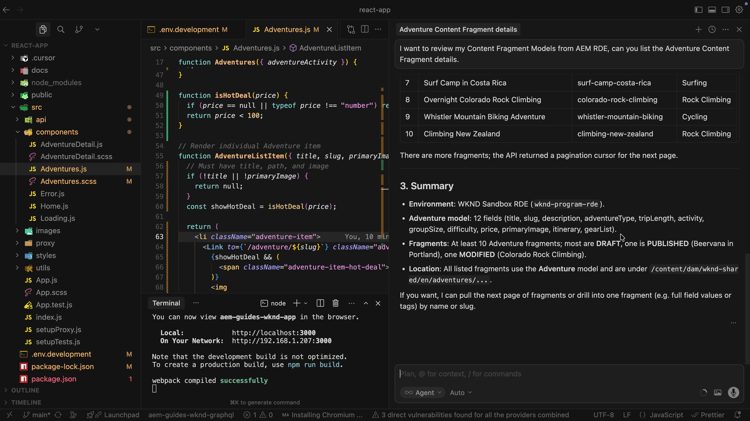
Task: Click the microphone voice input button
Action: [733, 393]
